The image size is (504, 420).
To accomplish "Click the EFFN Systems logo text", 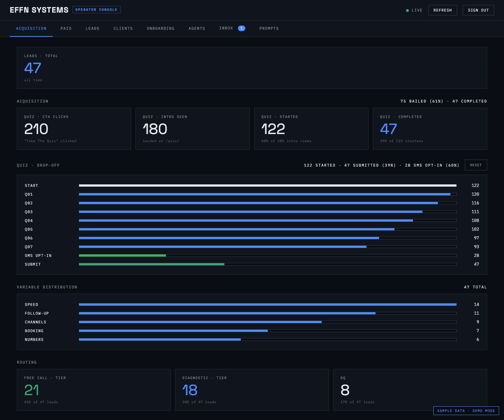I will tap(39, 10).
